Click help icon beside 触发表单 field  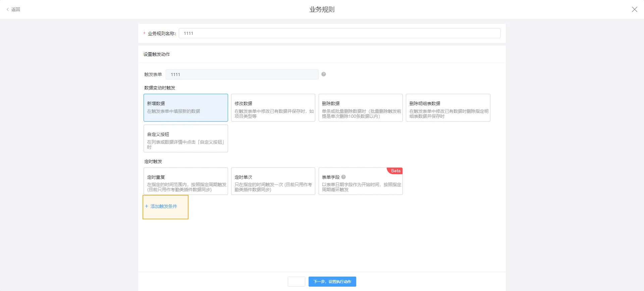[323, 74]
